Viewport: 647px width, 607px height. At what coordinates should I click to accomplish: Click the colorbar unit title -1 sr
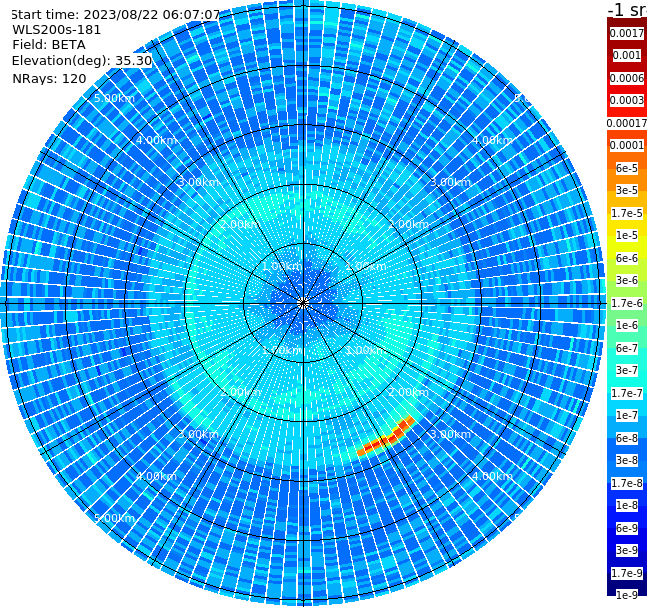(627, 9)
